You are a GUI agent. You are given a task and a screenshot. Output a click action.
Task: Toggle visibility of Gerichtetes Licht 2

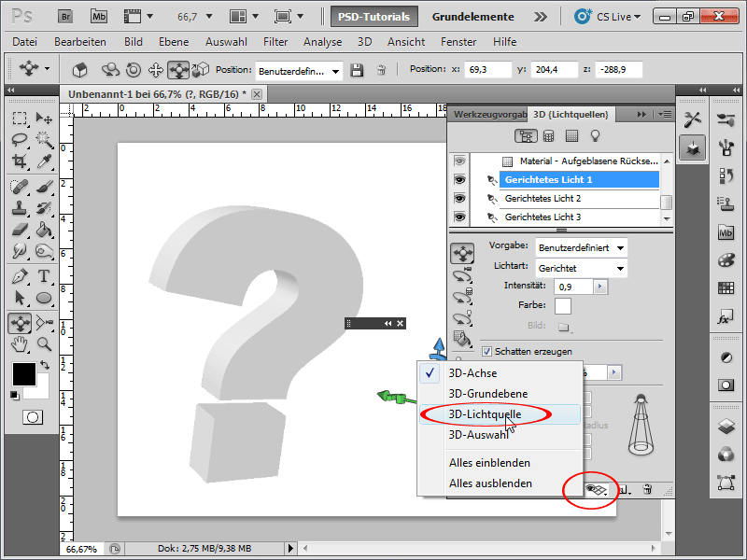click(x=459, y=198)
